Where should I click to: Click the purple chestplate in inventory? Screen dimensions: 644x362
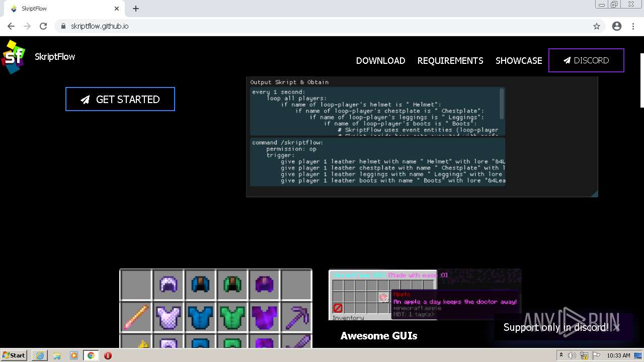(265, 318)
